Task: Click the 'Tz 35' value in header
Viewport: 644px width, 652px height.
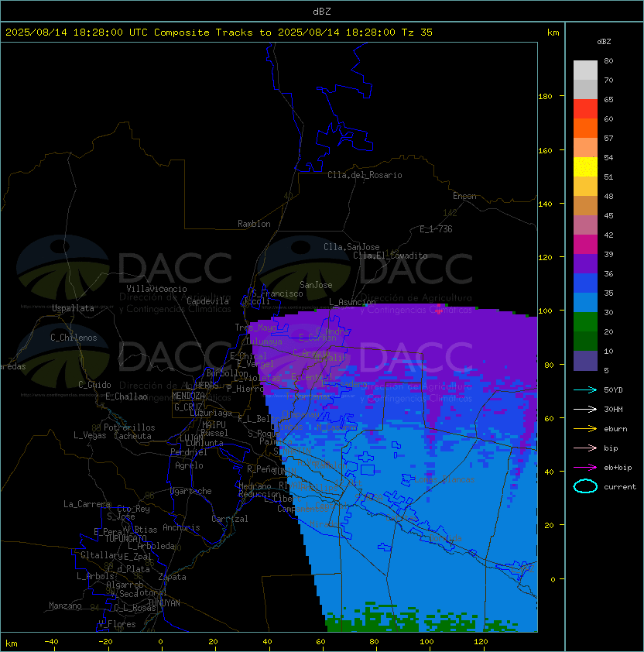Action: coord(417,33)
